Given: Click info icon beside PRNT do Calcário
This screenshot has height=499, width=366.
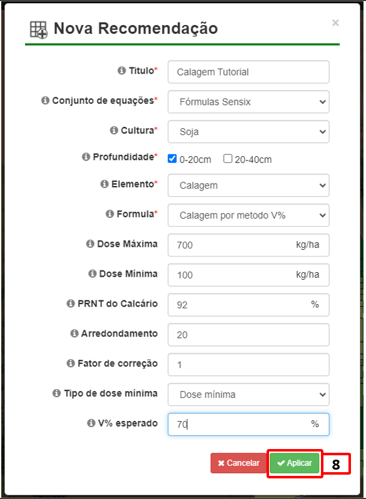Looking at the screenshot, I should click(71, 304).
